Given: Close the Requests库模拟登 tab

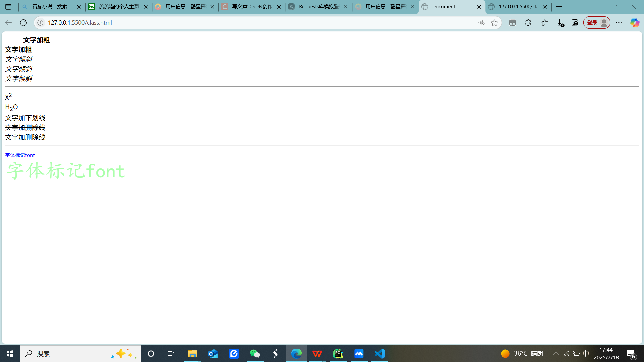Looking at the screenshot, I should 346,7.
